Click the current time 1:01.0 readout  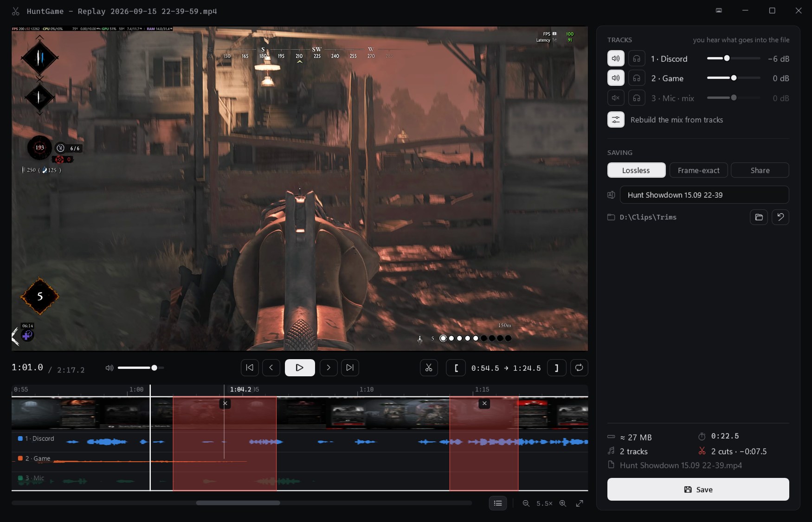tap(27, 367)
